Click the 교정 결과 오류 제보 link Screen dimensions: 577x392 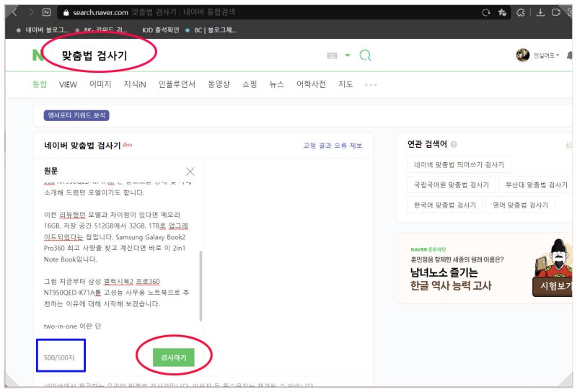(x=332, y=146)
